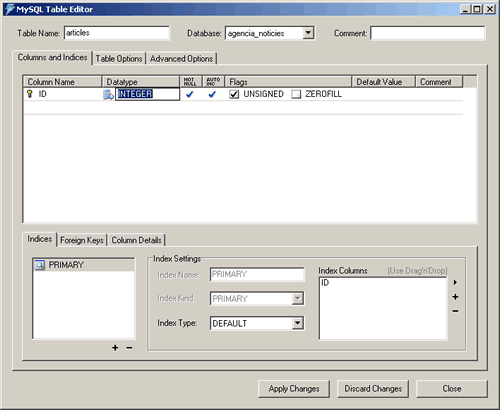
Task: Remove index column with minus icon
Action: [x=455, y=311]
